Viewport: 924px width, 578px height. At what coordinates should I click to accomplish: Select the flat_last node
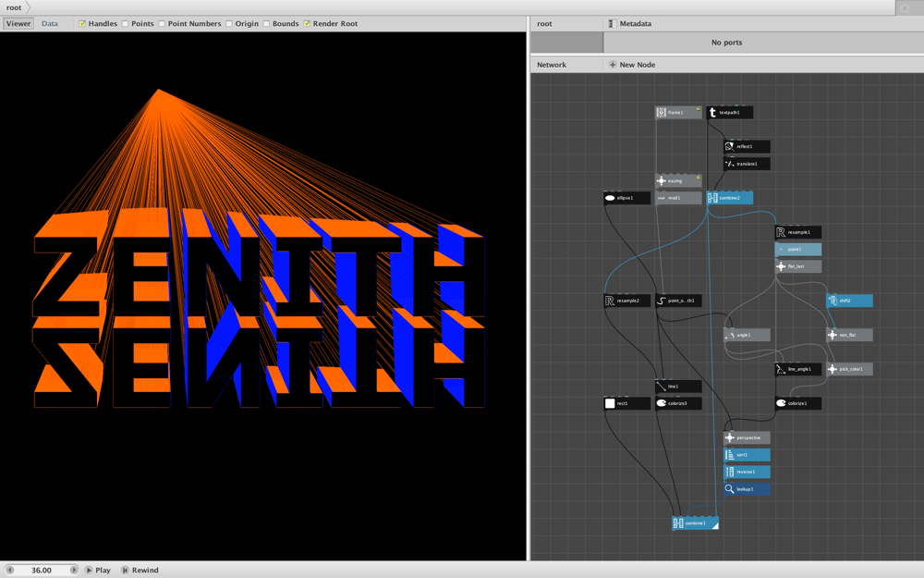(x=798, y=266)
